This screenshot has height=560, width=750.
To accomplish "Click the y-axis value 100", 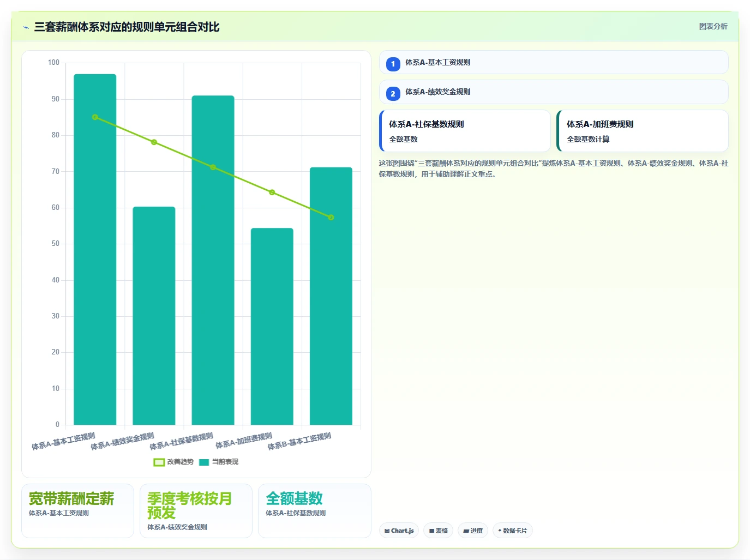I will (53, 63).
